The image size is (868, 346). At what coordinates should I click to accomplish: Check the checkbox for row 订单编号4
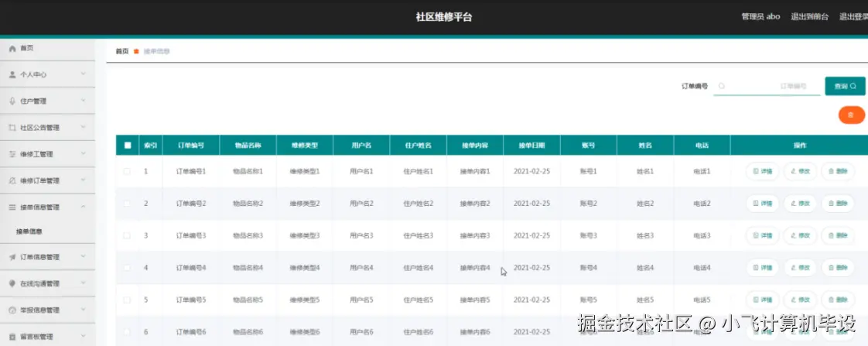click(127, 268)
